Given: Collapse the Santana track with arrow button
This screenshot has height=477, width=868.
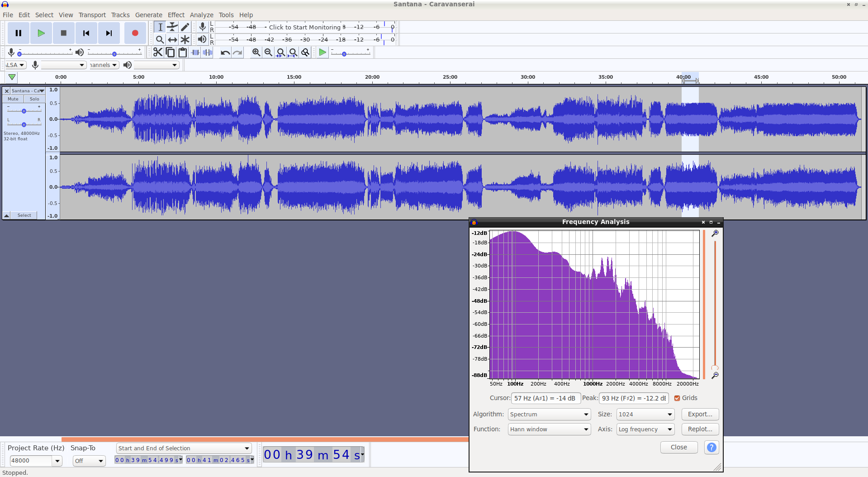Looking at the screenshot, I should click(x=7, y=215).
